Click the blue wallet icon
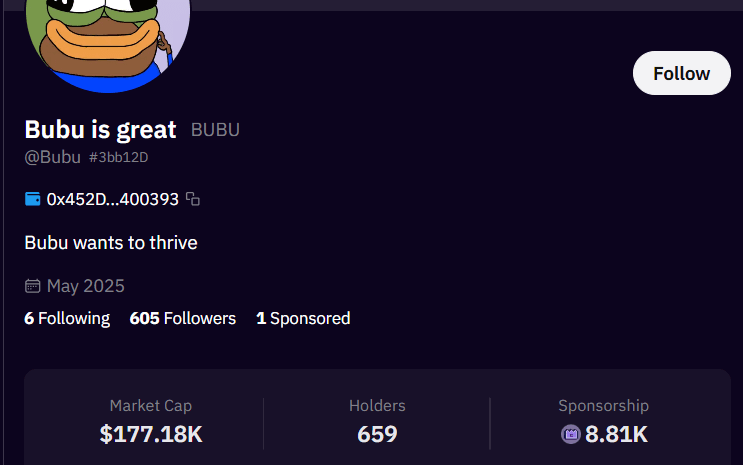This screenshot has height=465, width=743. (x=33, y=199)
